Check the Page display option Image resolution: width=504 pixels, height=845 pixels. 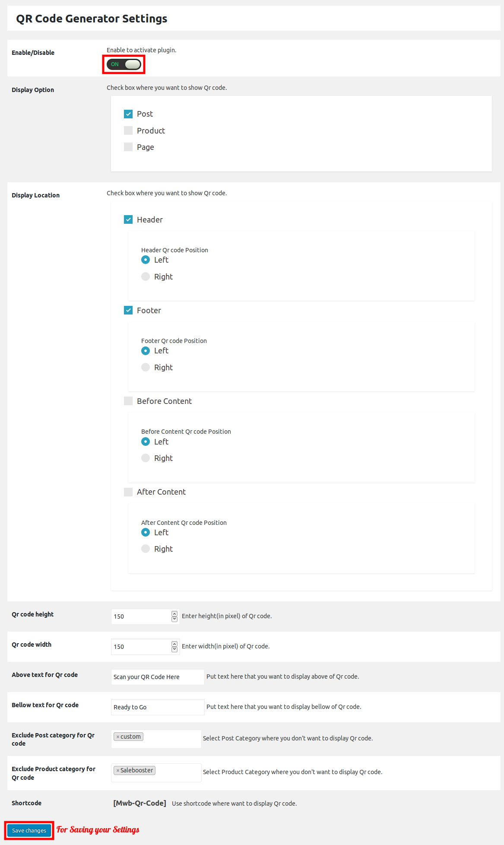(x=128, y=147)
